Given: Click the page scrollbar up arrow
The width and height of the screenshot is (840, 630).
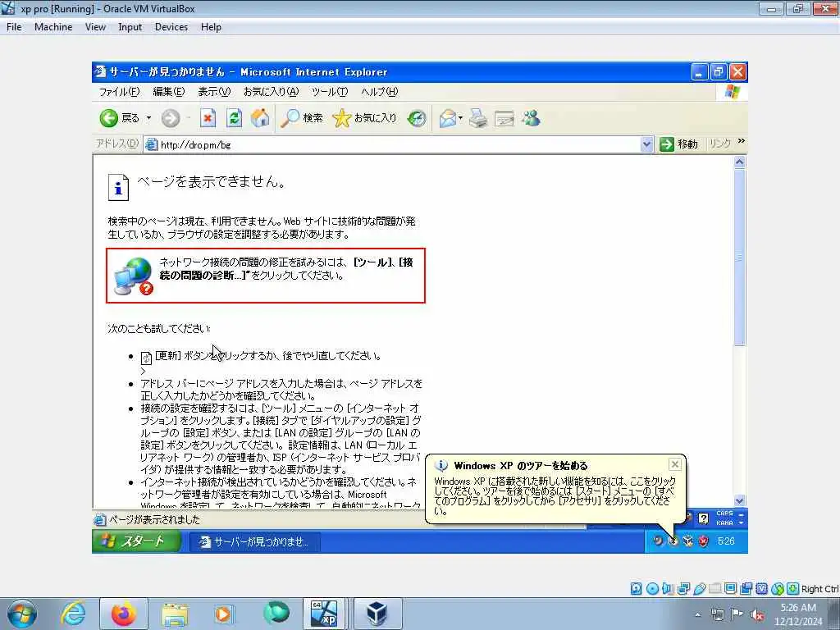Looking at the screenshot, I should click(740, 162).
